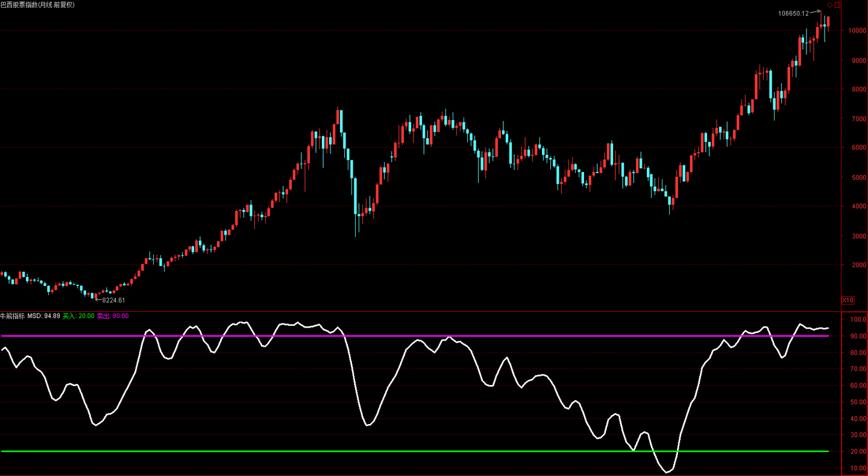Click the low price label 8224.61
The image size is (868, 476).
point(114,300)
